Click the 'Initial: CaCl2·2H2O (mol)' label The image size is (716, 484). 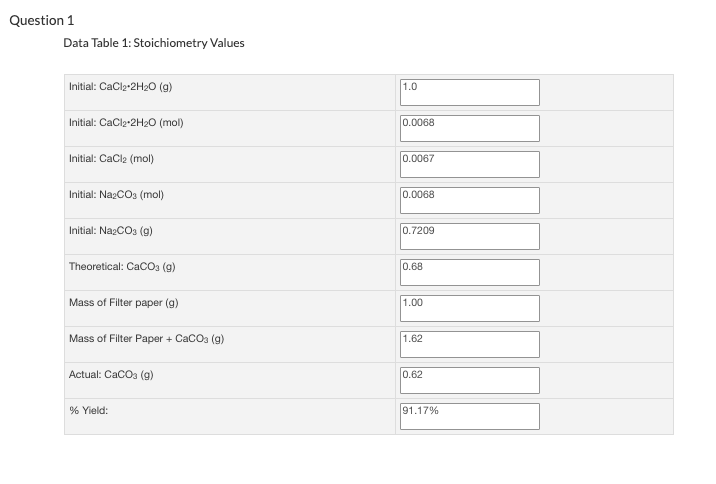pos(126,123)
